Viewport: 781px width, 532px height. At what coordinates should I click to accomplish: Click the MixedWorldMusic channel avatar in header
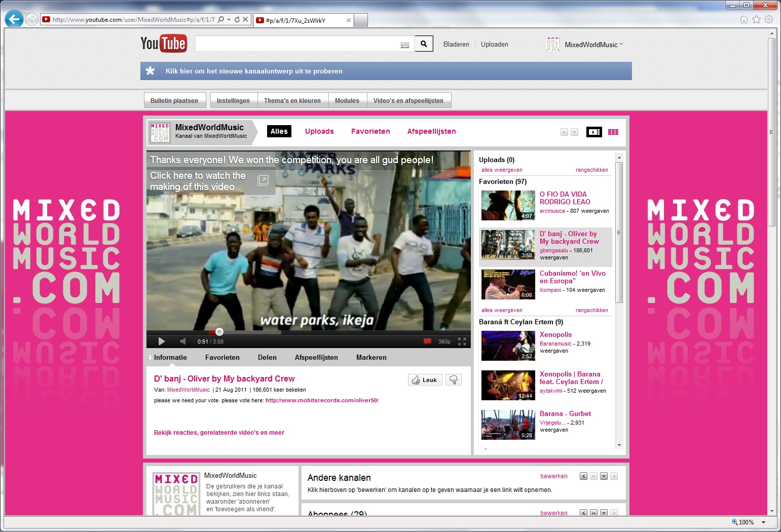pos(553,44)
